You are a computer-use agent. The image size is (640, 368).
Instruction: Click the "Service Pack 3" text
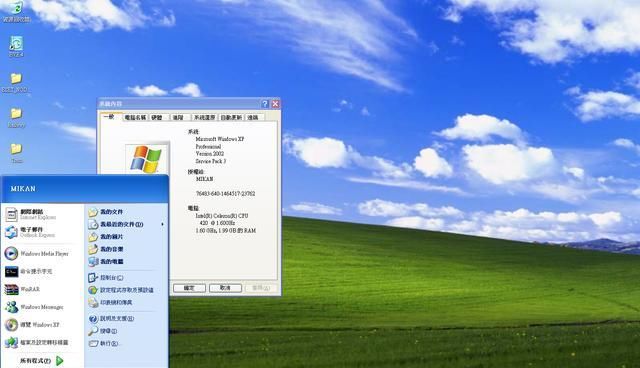[x=211, y=161]
